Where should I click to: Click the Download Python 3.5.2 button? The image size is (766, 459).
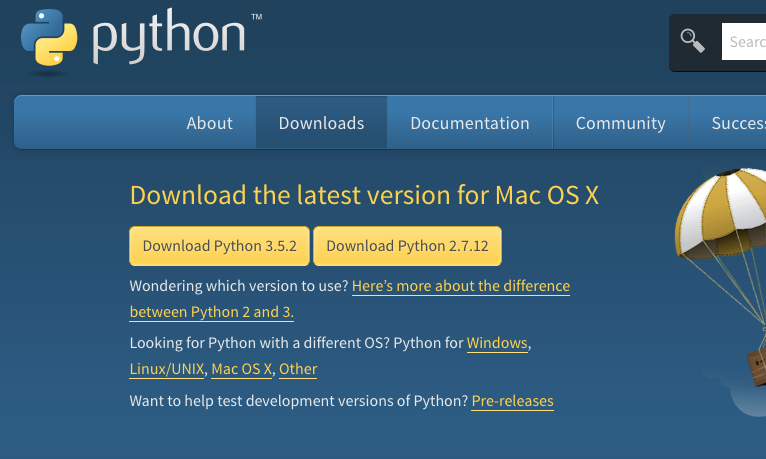pos(219,246)
